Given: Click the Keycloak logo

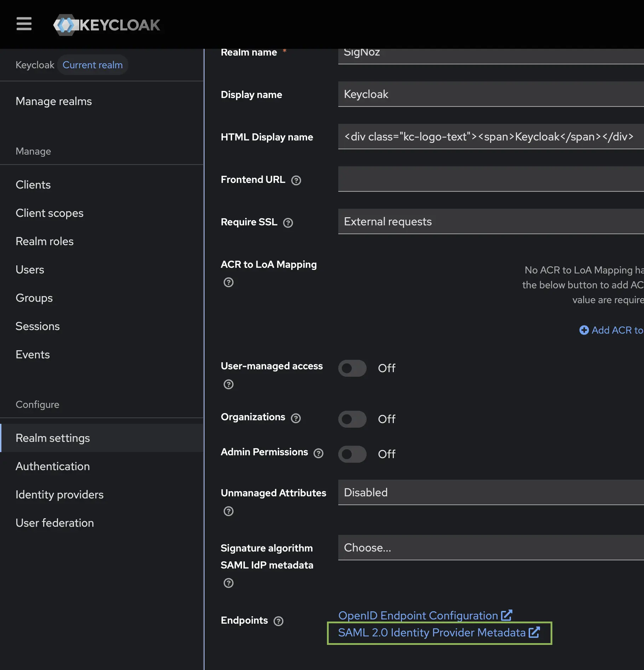Looking at the screenshot, I should pos(107,25).
